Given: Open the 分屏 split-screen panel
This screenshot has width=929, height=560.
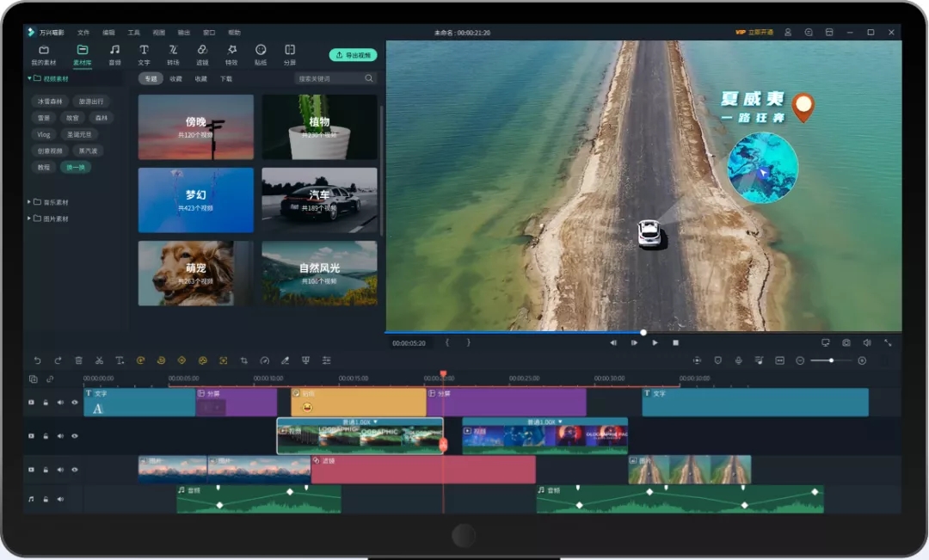Looking at the screenshot, I should [290, 54].
